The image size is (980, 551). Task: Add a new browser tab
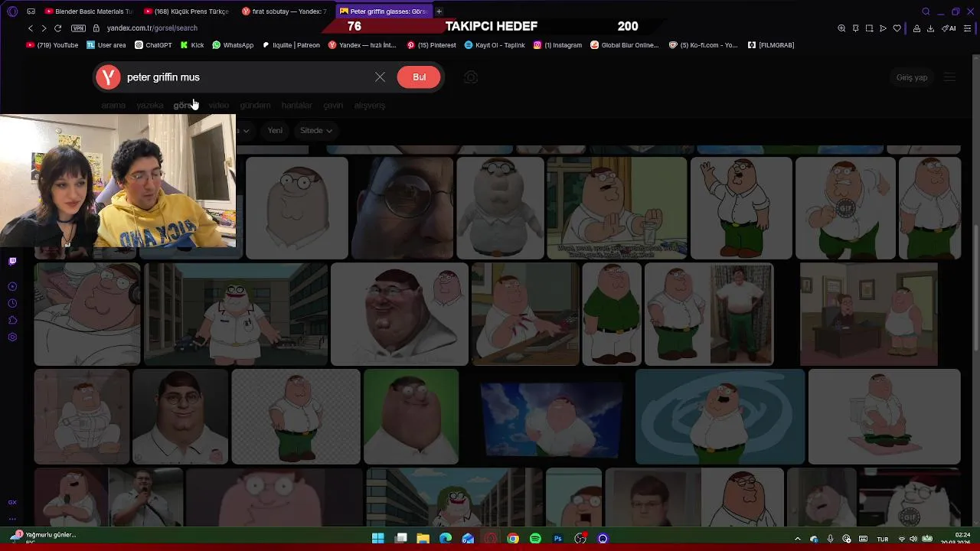click(439, 11)
